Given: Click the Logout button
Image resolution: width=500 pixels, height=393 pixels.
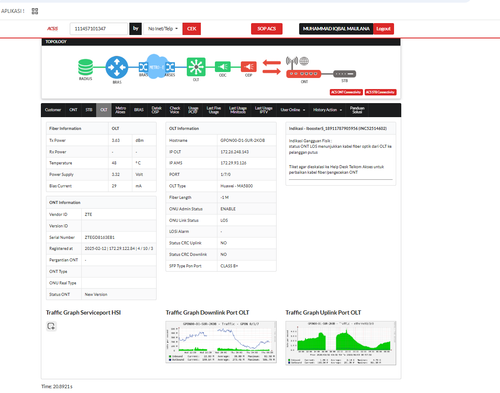Looking at the screenshot, I should [x=383, y=29].
